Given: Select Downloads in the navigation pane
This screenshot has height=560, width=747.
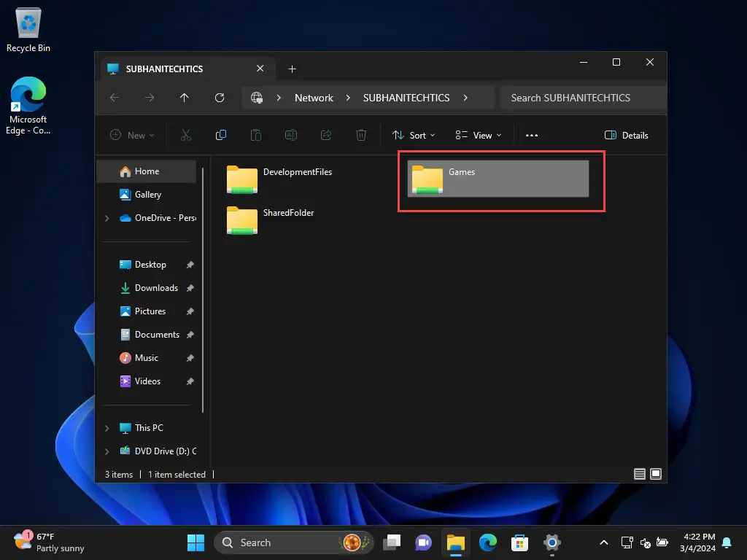Looking at the screenshot, I should [156, 288].
